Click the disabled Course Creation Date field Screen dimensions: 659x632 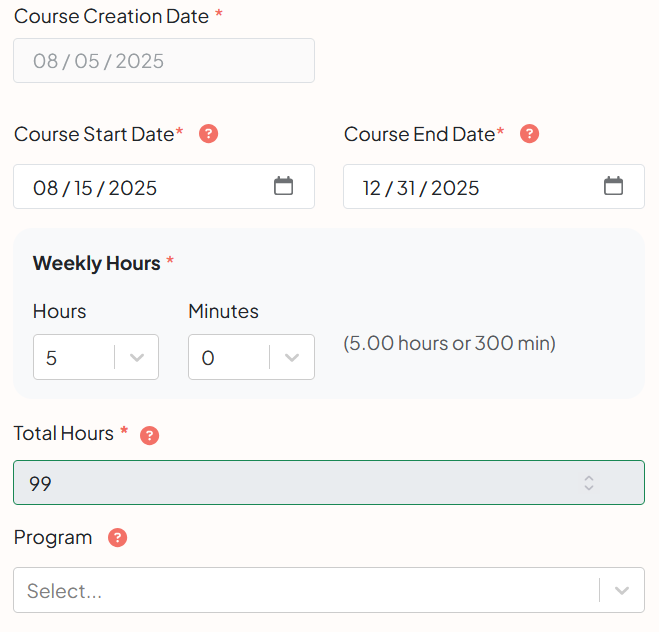click(x=164, y=61)
